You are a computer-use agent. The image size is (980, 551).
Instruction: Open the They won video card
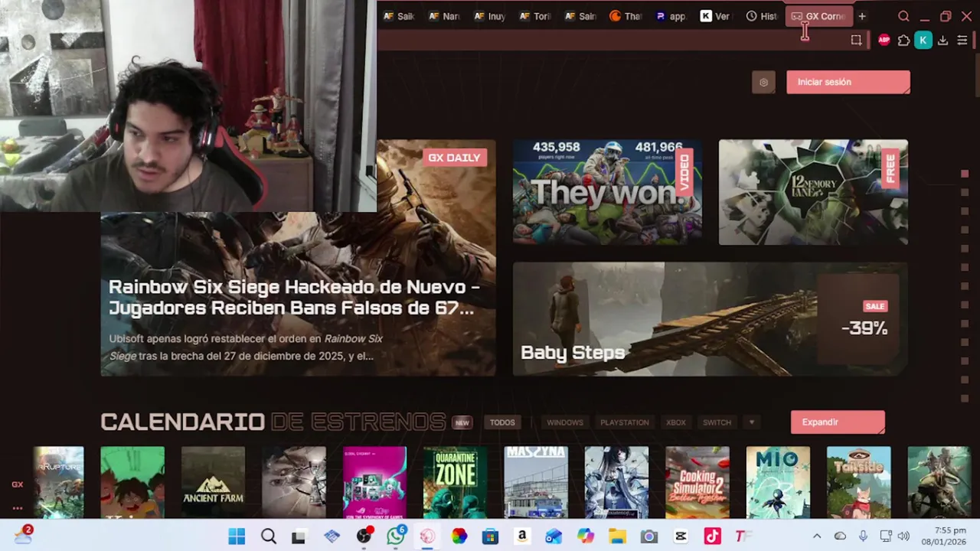(607, 192)
